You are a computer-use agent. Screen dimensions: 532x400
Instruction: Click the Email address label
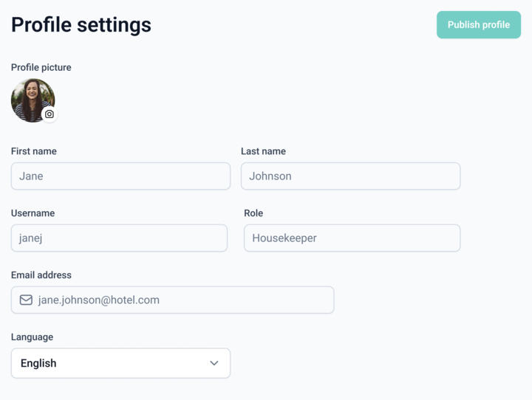click(x=41, y=275)
